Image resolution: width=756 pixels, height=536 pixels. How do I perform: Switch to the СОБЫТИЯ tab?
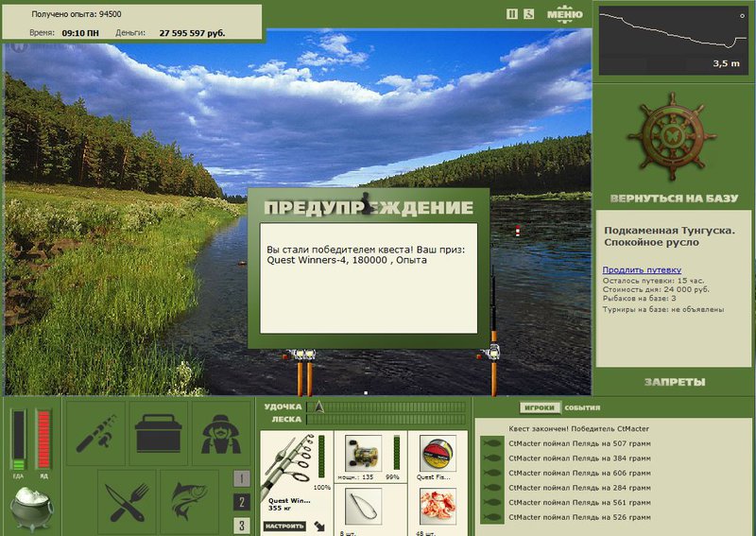pyautogui.click(x=582, y=407)
